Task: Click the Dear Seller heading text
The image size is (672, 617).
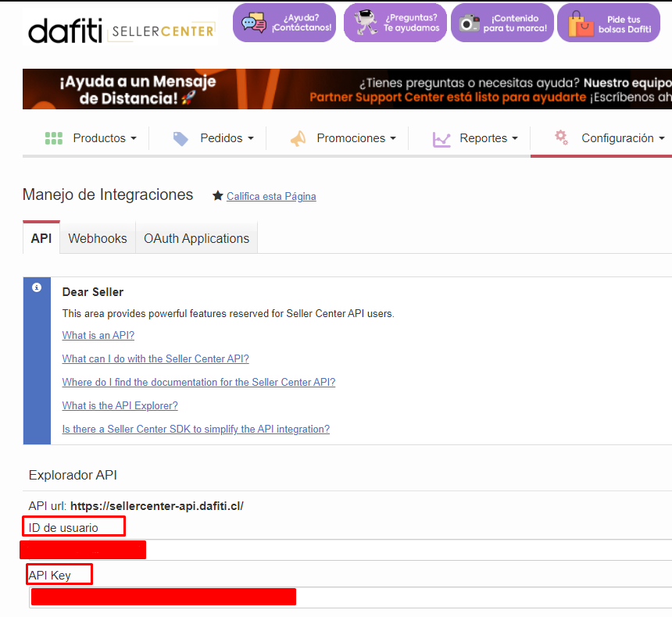Action: point(92,292)
